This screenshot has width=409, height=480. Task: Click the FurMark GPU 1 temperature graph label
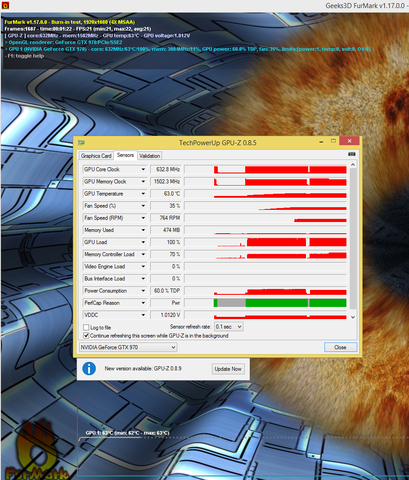[x=127, y=433]
